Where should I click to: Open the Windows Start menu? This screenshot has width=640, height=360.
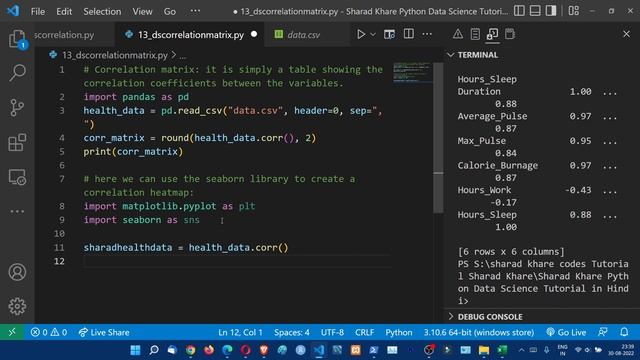[135, 350]
